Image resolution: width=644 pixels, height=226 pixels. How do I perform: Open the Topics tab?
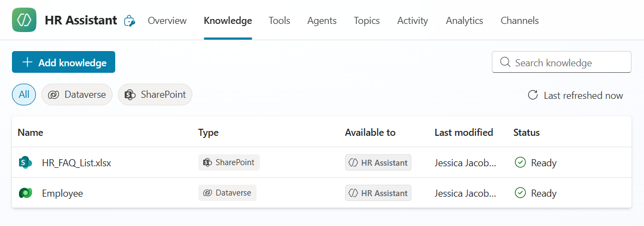(x=367, y=21)
